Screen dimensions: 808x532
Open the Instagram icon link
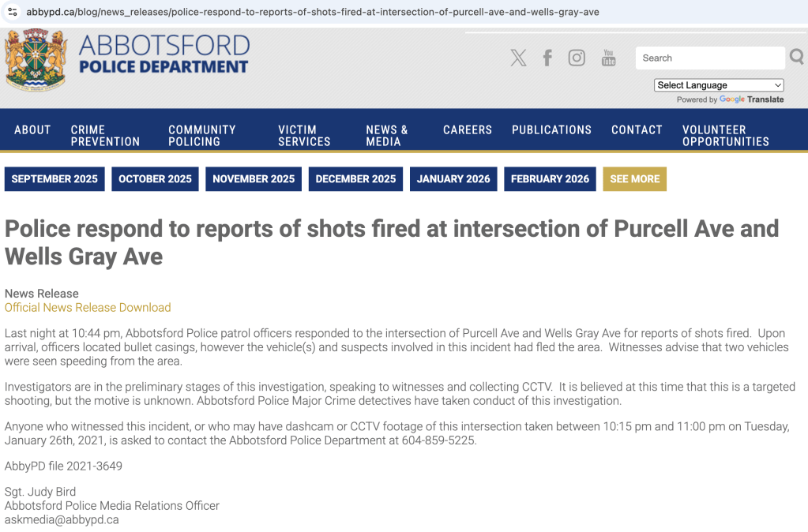(577, 58)
